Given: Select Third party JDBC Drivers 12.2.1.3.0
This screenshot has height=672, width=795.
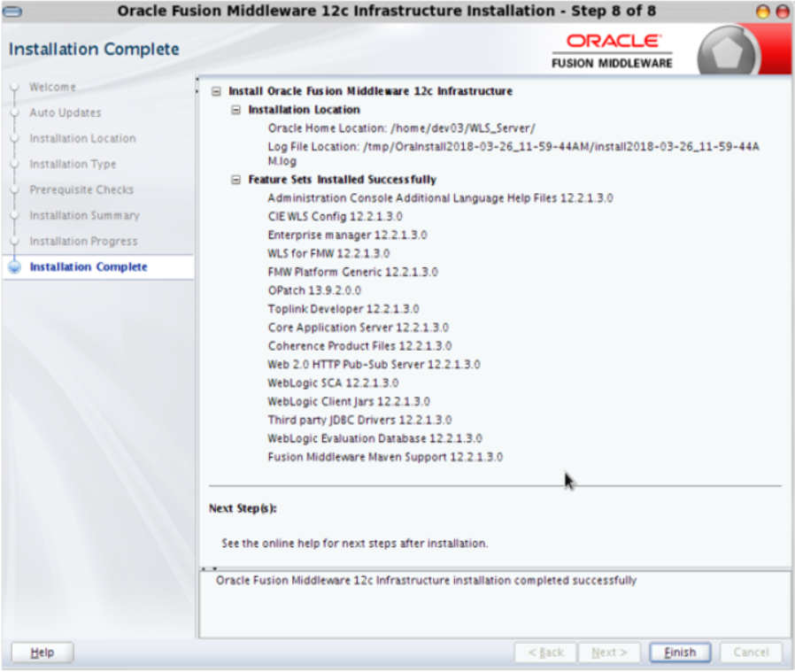Looking at the screenshot, I should [359, 421].
